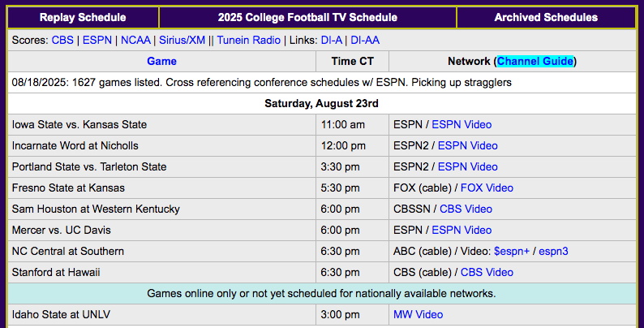Screen dimensions: 644x328
Task: Open NCAA scores link
Action: 135,40
